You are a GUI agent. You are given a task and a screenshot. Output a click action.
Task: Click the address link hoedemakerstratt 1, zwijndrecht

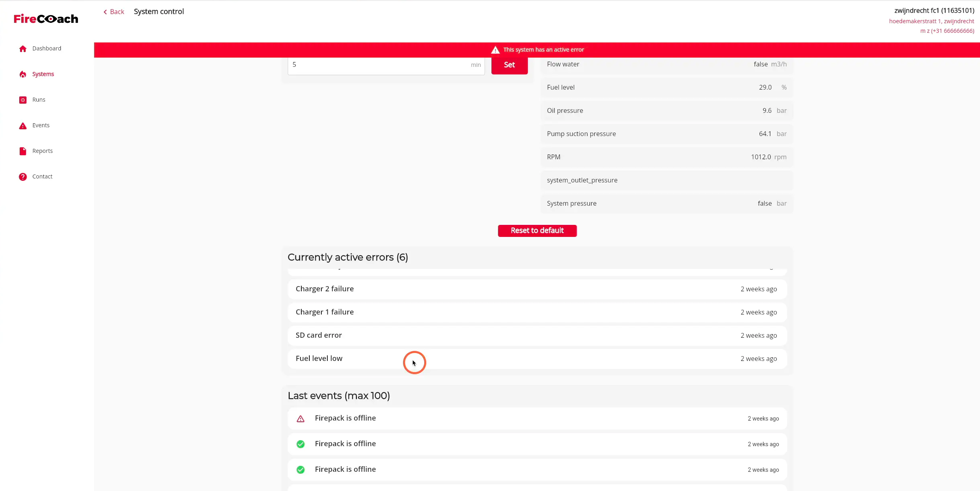pyautogui.click(x=932, y=21)
